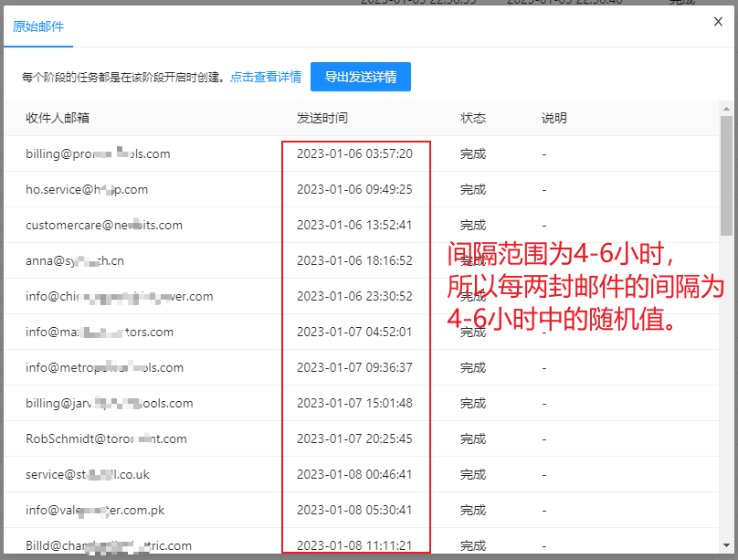The width and height of the screenshot is (738, 560).
Task: Click the vertical scrollbar thumb
Action: [726, 175]
